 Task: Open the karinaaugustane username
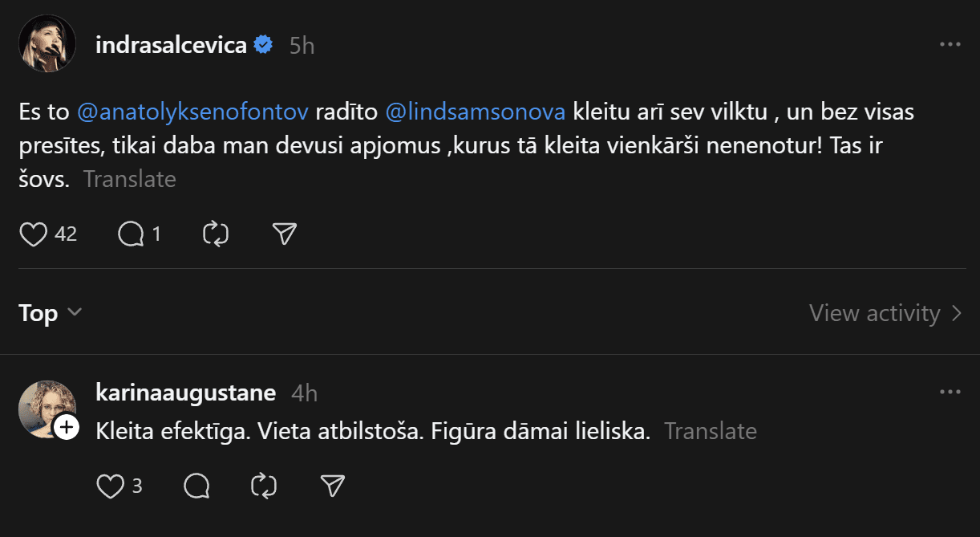185,393
